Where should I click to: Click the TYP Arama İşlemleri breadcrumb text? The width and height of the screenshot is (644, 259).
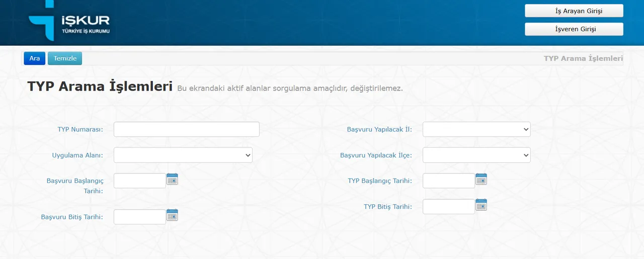tap(583, 58)
